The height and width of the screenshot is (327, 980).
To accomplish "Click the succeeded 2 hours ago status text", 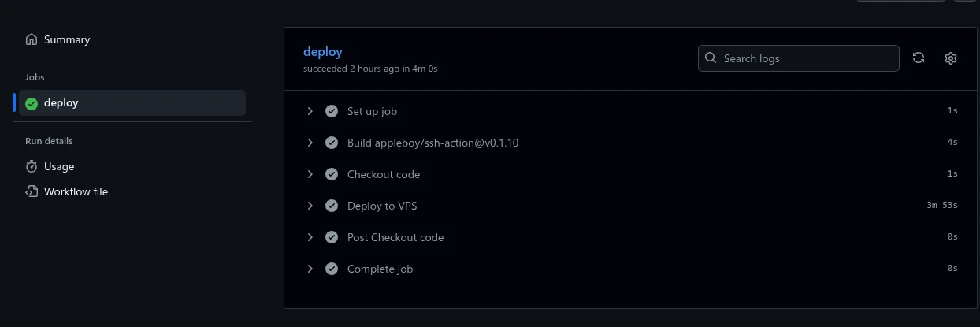I will click(x=370, y=69).
